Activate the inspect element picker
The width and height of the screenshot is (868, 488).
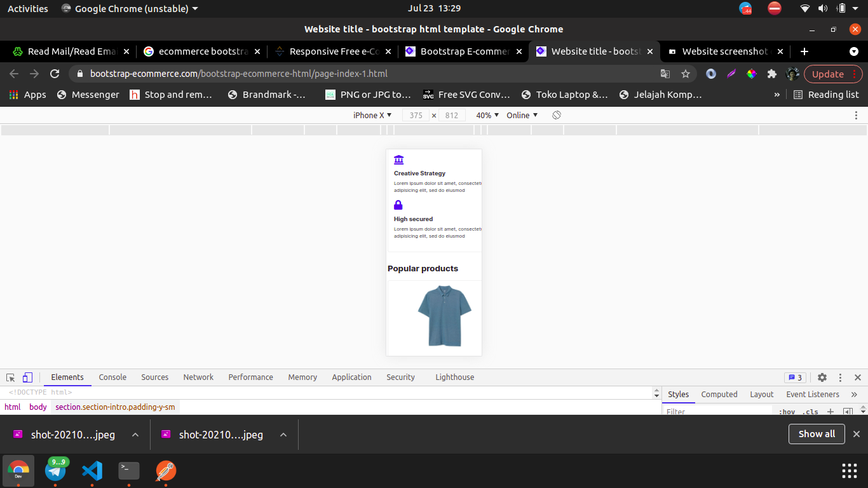[x=11, y=377]
